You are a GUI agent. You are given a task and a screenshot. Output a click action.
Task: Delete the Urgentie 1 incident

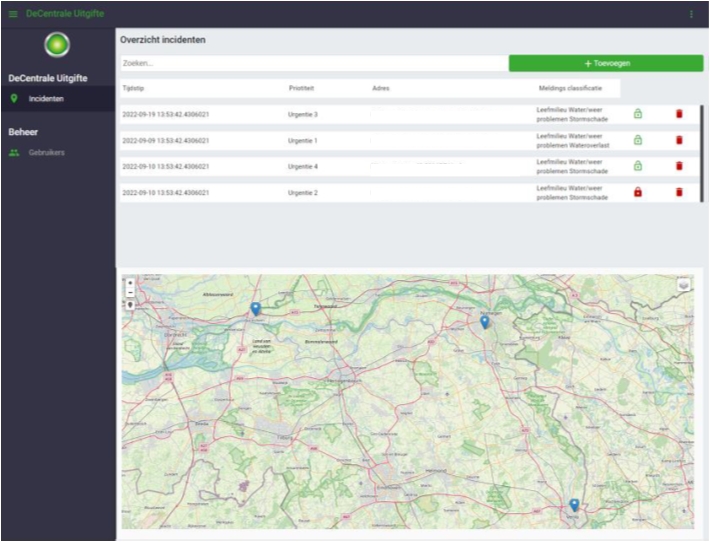(679, 140)
